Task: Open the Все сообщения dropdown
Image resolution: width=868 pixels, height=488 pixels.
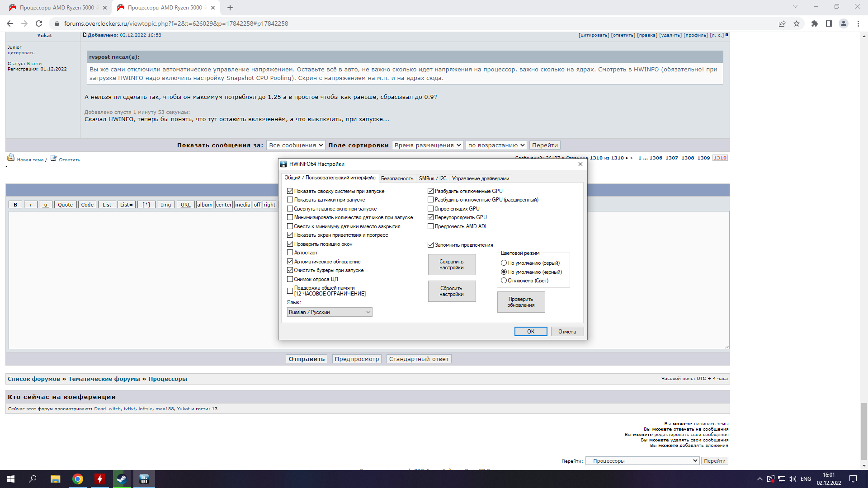Action: [296, 145]
